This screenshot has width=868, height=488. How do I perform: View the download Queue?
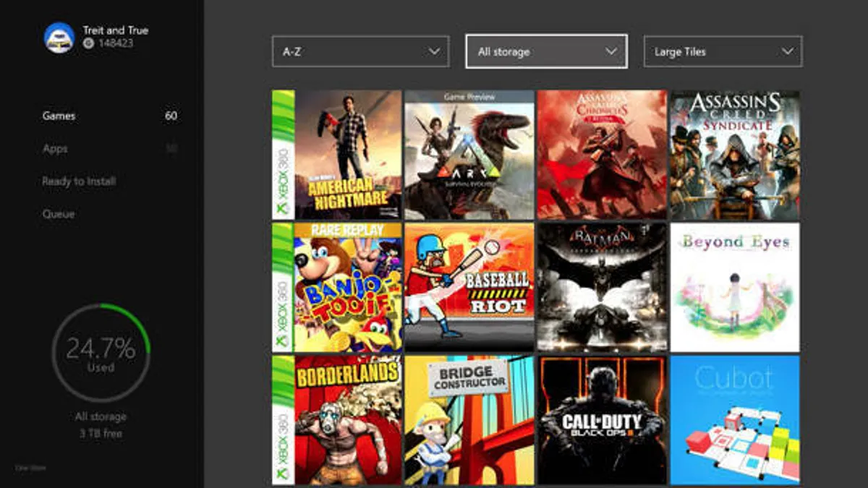click(x=58, y=213)
